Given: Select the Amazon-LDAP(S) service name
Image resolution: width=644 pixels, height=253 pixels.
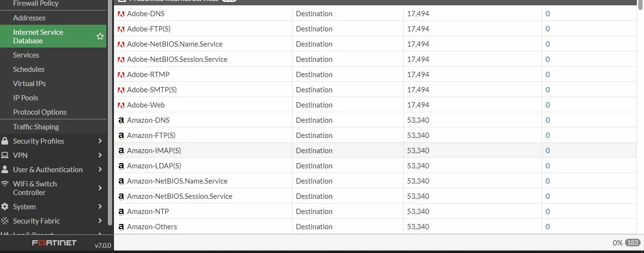Looking at the screenshot, I should point(154,166).
